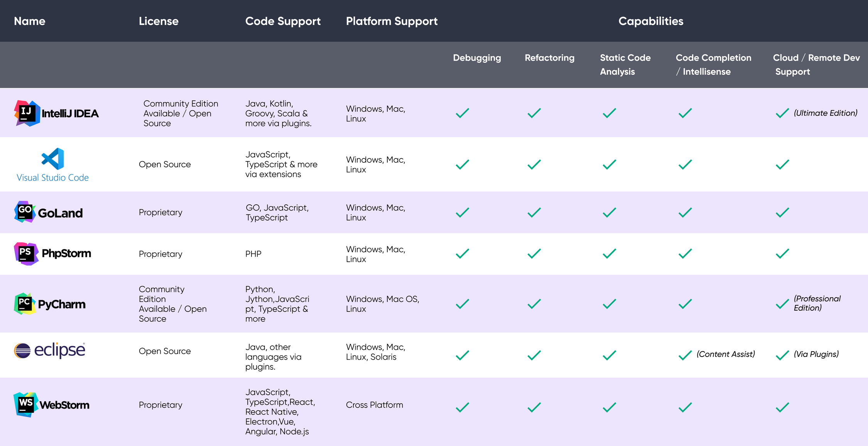Click IntelliJ IDEA's Debugging checkmark
Image resolution: width=868 pixels, height=446 pixels.
click(x=462, y=113)
